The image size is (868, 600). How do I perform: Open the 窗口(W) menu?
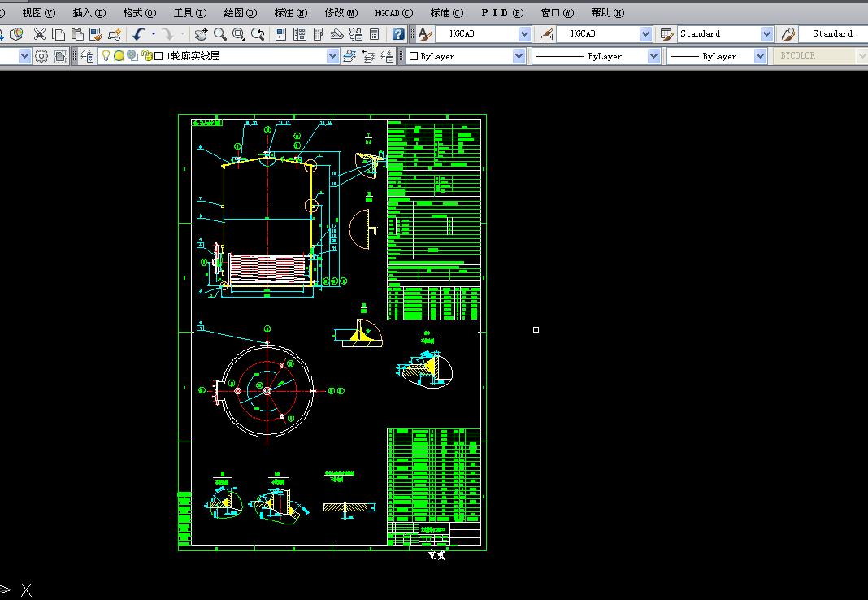(x=558, y=13)
